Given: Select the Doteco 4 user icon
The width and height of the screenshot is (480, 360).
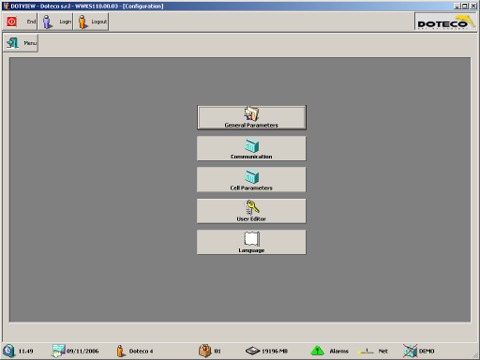Looking at the screenshot, I should click(120, 351).
